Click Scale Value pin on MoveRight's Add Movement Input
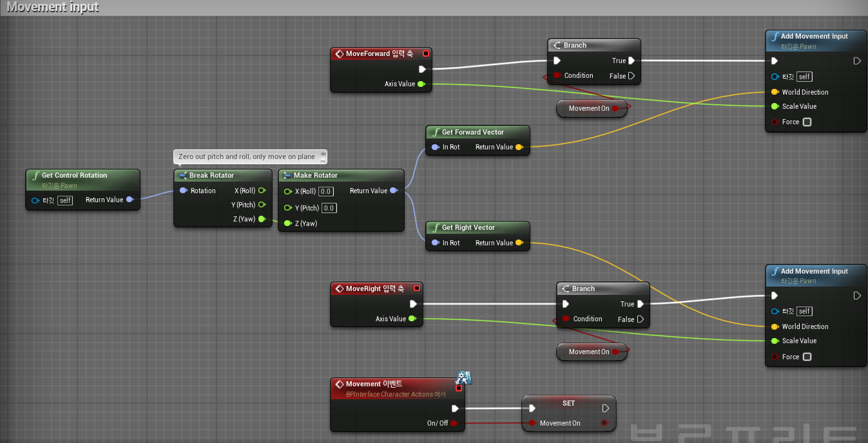Viewport: 868px width, 443px height. [775, 341]
